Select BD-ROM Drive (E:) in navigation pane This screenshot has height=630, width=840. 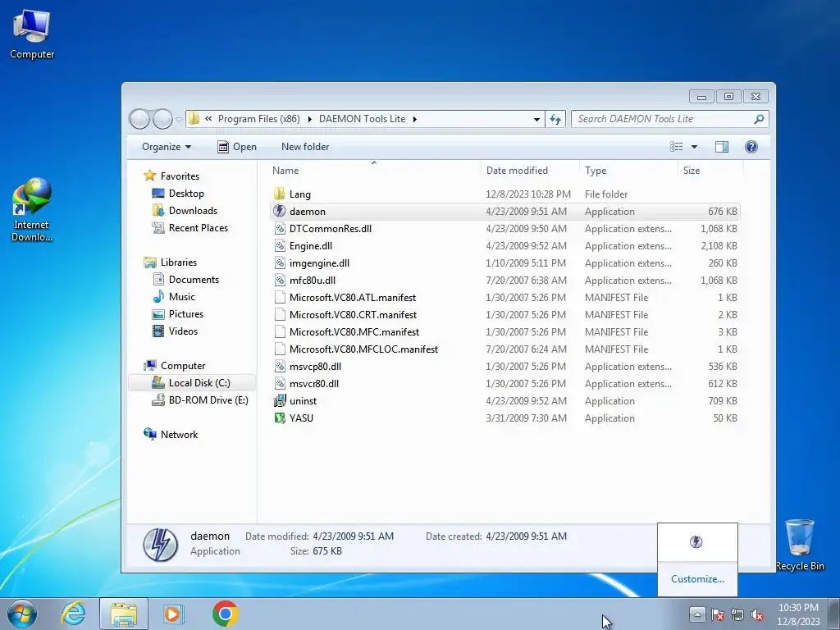[x=200, y=400]
